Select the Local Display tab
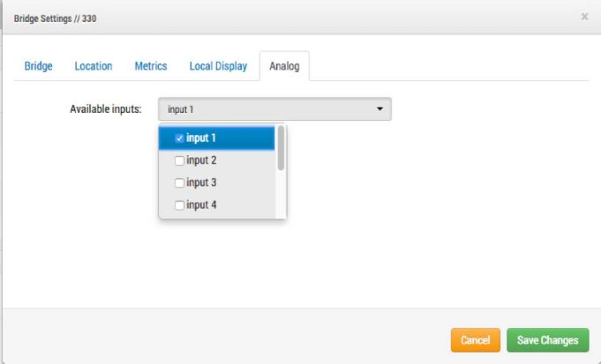This screenshot has width=601, height=364. tap(218, 66)
